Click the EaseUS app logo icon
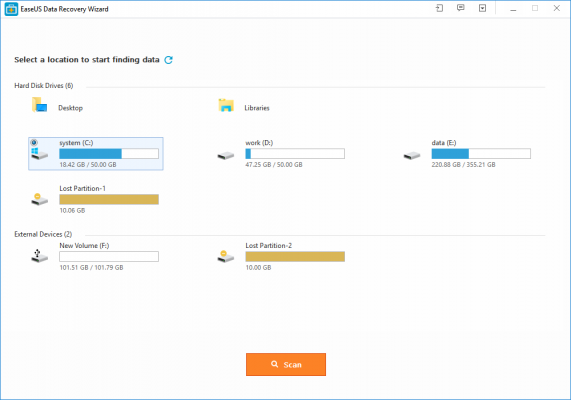This screenshot has width=571, height=400. tap(11, 9)
